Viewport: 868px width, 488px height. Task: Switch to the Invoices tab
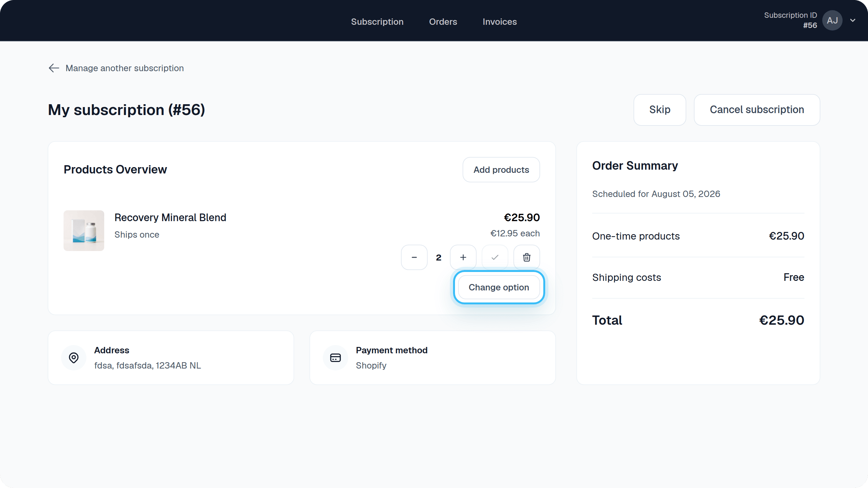499,22
